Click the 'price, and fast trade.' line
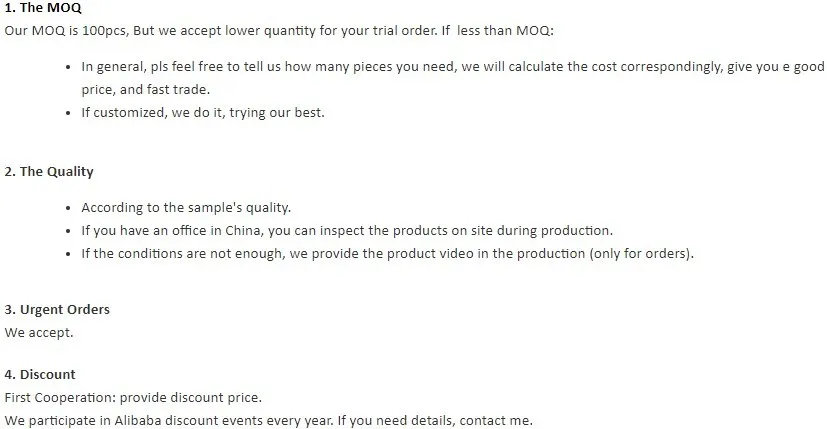 pos(146,90)
